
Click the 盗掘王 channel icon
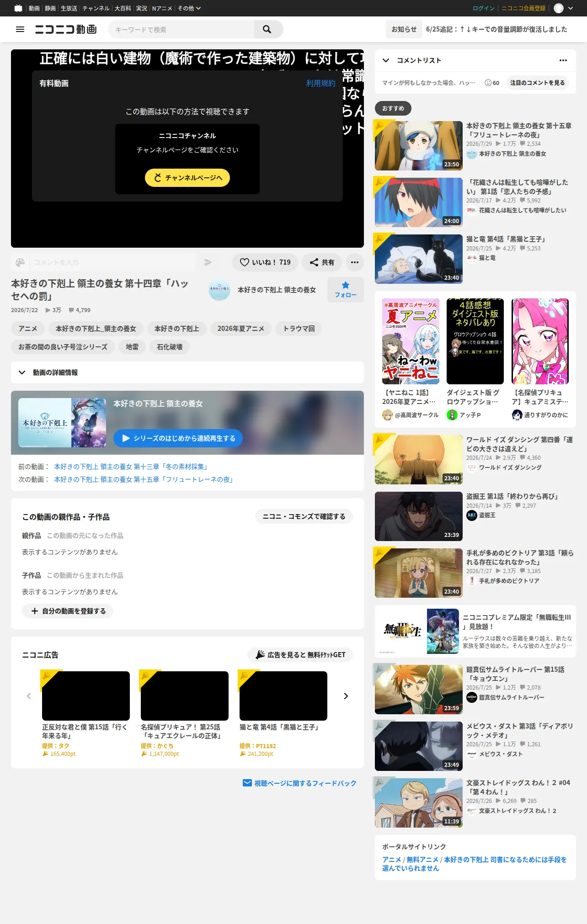(x=472, y=515)
